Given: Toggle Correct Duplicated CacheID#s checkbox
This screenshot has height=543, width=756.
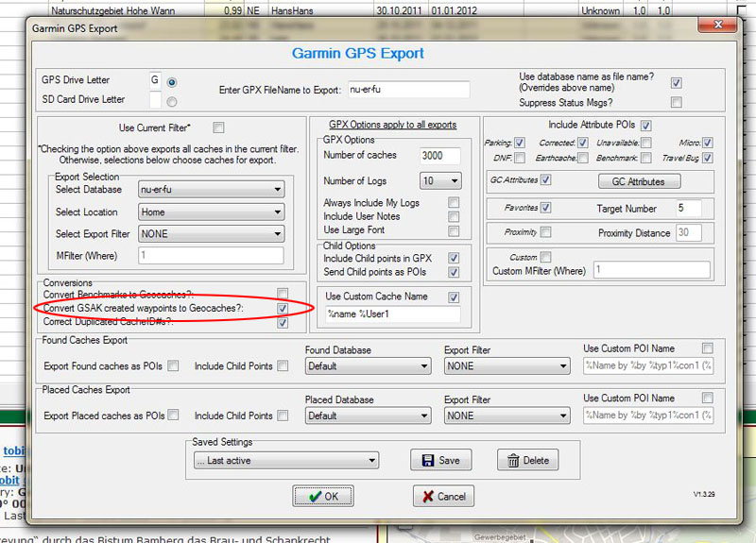Looking at the screenshot, I should (283, 322).
